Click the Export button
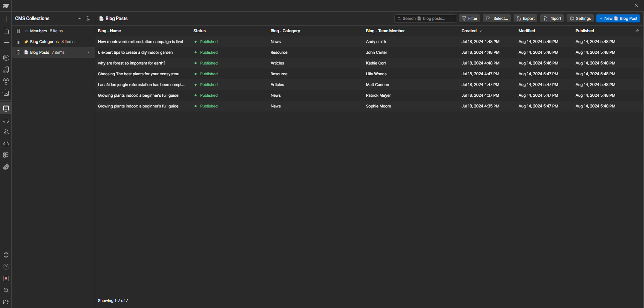This screenshot has height=308, width=644. tap(526, 18)
